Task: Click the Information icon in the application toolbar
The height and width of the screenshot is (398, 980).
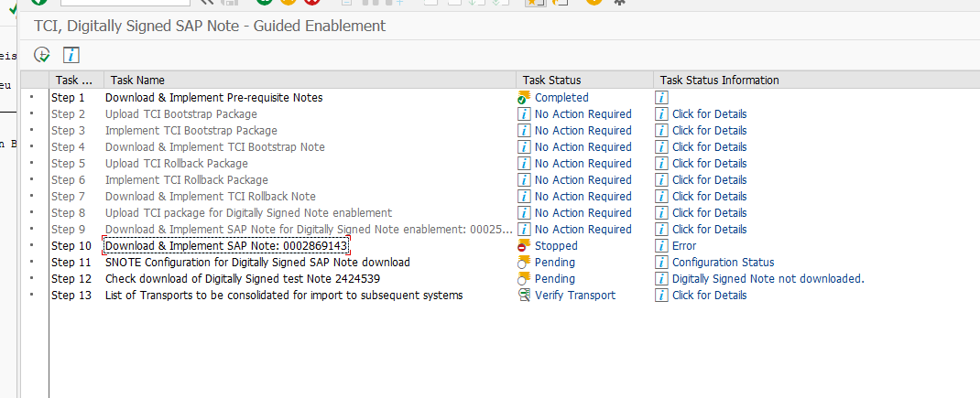Action: coord(71,55)
